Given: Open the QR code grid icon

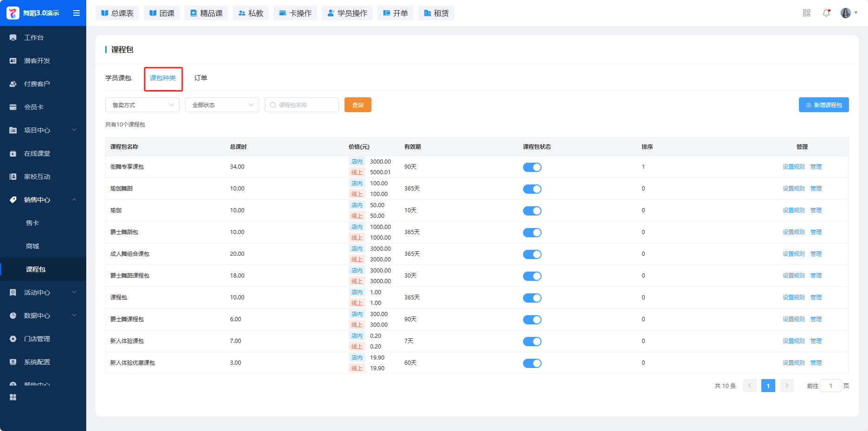Looking at the screenshot, I should [807, 13].
